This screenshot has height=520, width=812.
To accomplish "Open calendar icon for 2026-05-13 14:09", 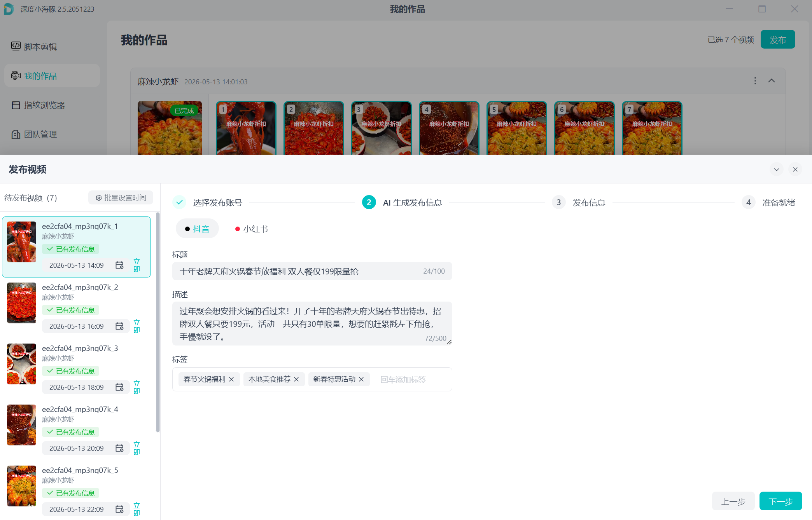I will tap(119, 265).
